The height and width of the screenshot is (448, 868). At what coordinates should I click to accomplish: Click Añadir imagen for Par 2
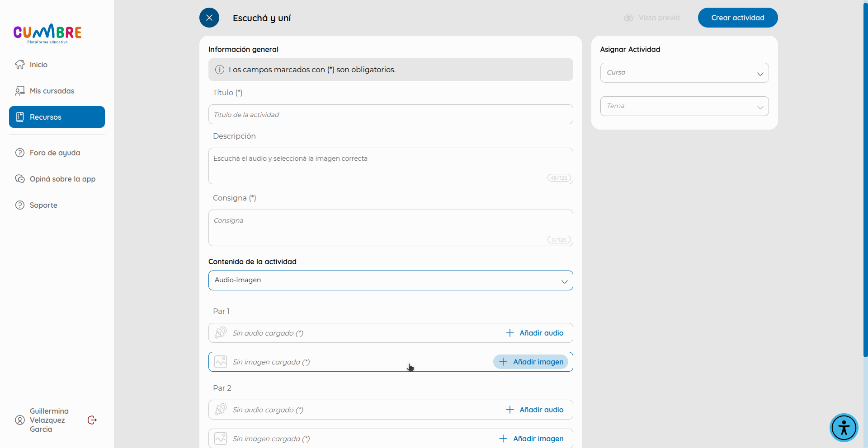[x=531, y=439]
